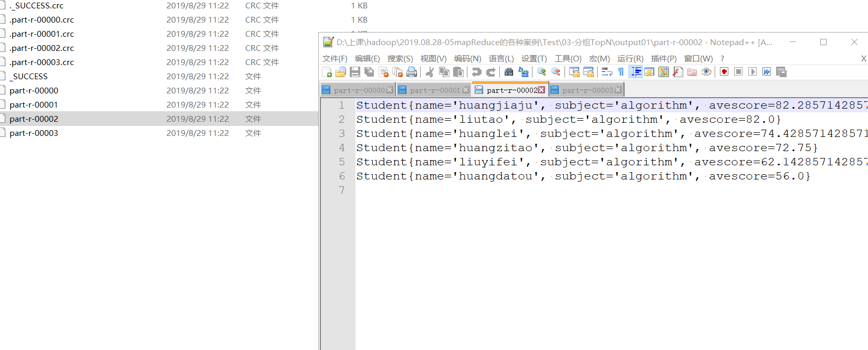
Task: Maximize the Notepad++ window
Action: point(823,42)
